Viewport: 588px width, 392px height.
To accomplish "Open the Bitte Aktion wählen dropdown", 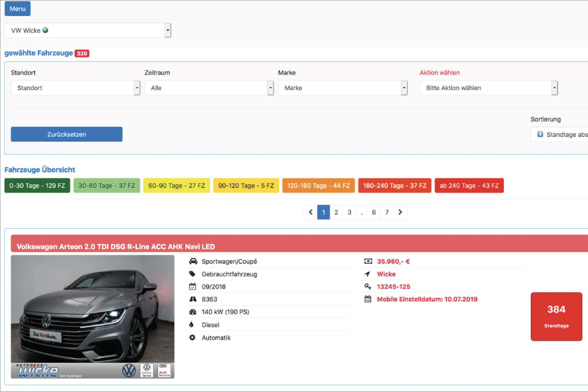I will (489, 88).
